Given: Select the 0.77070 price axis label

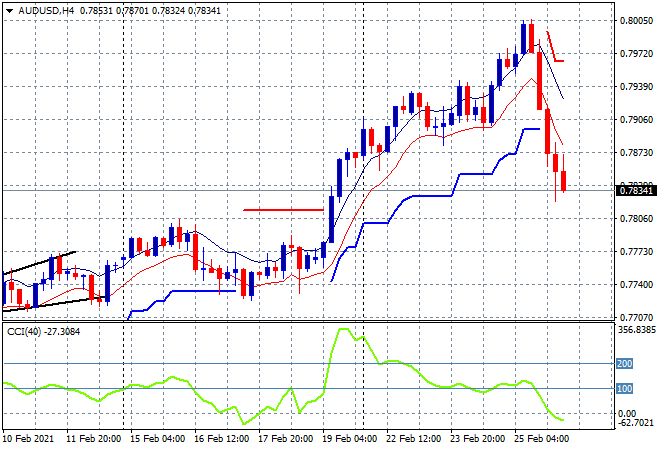Looking at the screenshot, I should click(x=636, y=317).
